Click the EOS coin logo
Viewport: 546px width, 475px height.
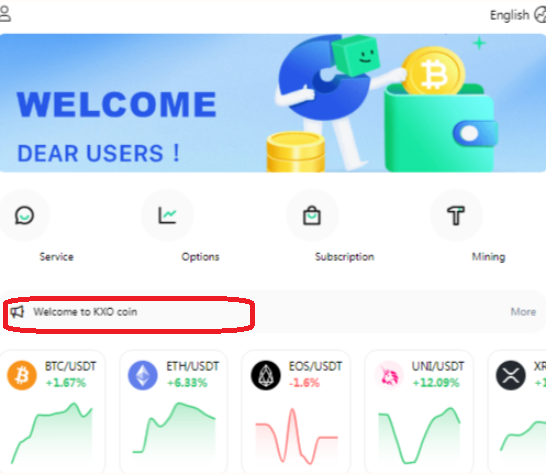click(266, 375)
